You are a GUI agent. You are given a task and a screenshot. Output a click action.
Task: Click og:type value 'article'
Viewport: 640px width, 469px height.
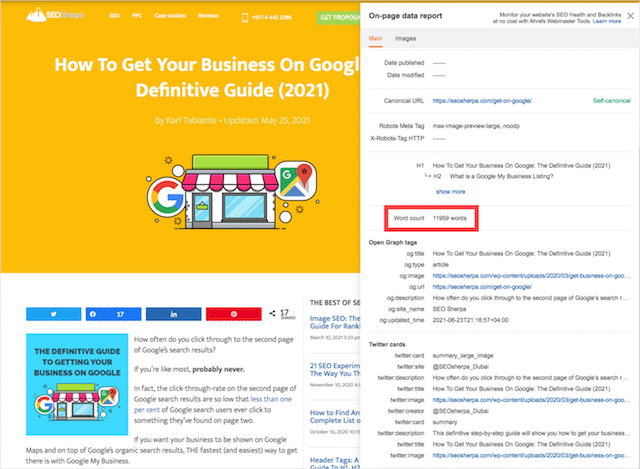point(440,265)
